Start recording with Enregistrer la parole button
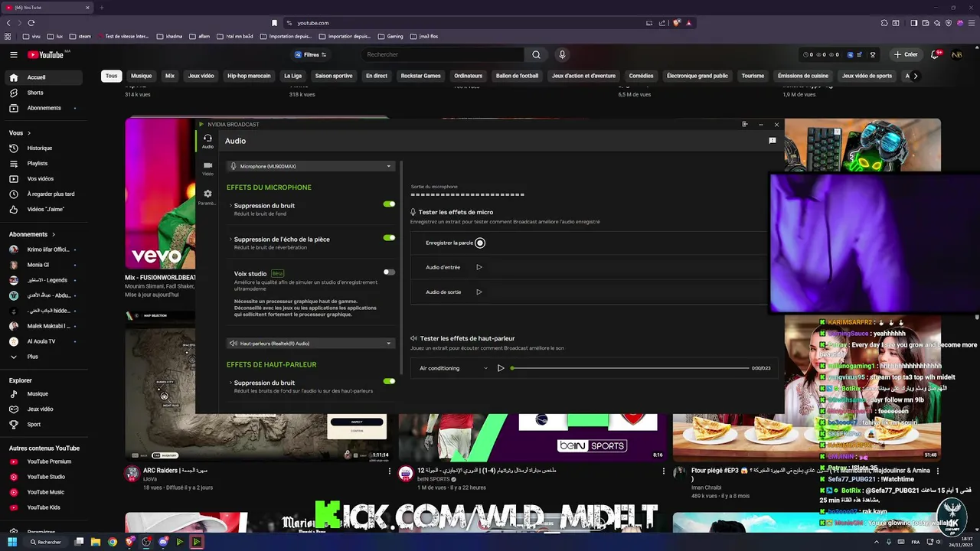The image size is (980, 551). [x=480, y=243]
